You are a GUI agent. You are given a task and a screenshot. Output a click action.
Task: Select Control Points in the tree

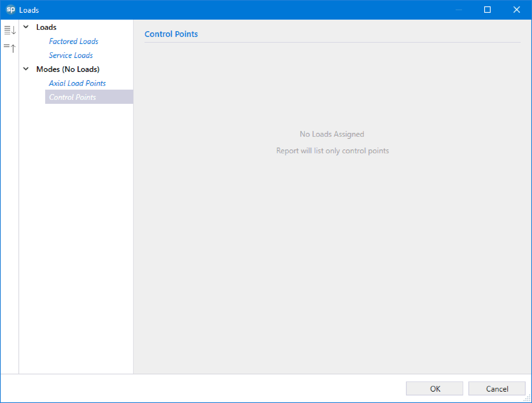click(x=89, y=97)
